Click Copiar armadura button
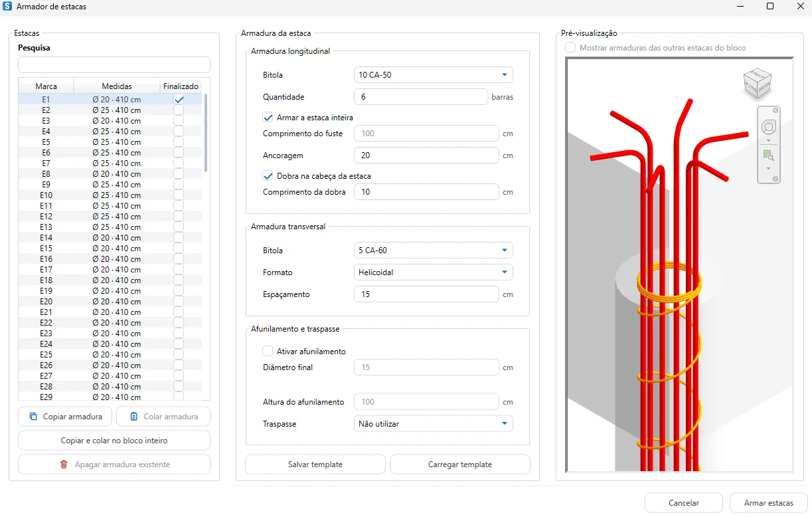The image size is (812, 517). point(65,417)
